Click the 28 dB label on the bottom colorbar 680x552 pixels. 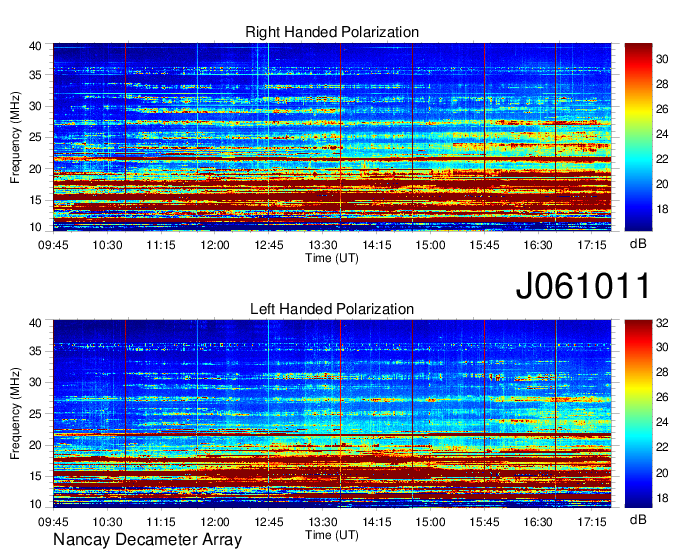click(662, 372)
